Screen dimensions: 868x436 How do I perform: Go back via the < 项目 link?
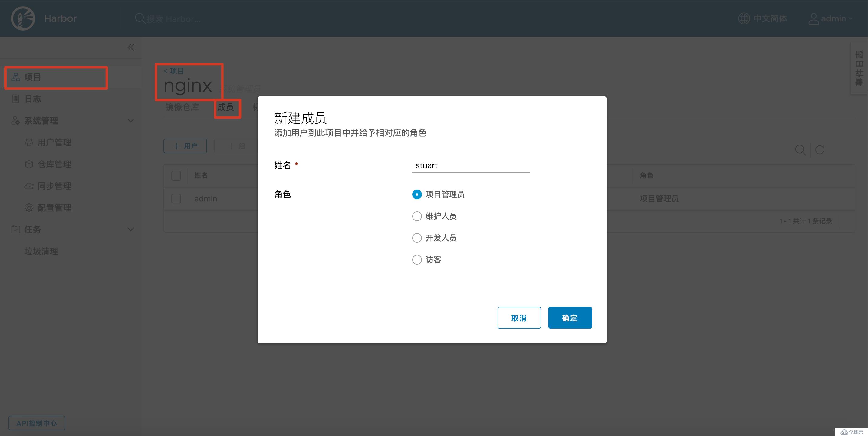[x=173, y=71]
